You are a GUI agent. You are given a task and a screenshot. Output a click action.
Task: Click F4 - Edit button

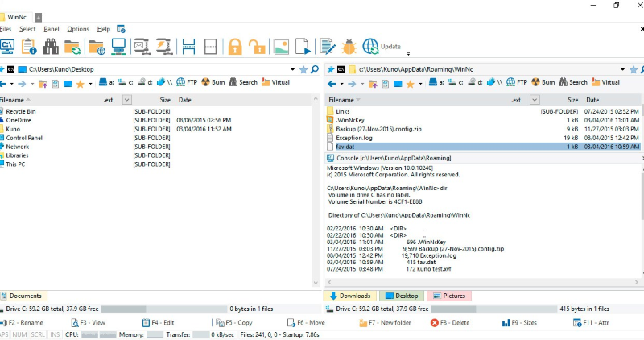click(158, 323)
